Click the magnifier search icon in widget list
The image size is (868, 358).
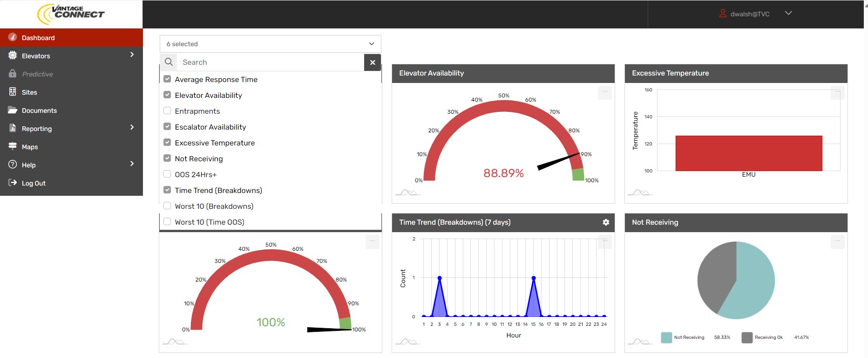click(169, 62)
